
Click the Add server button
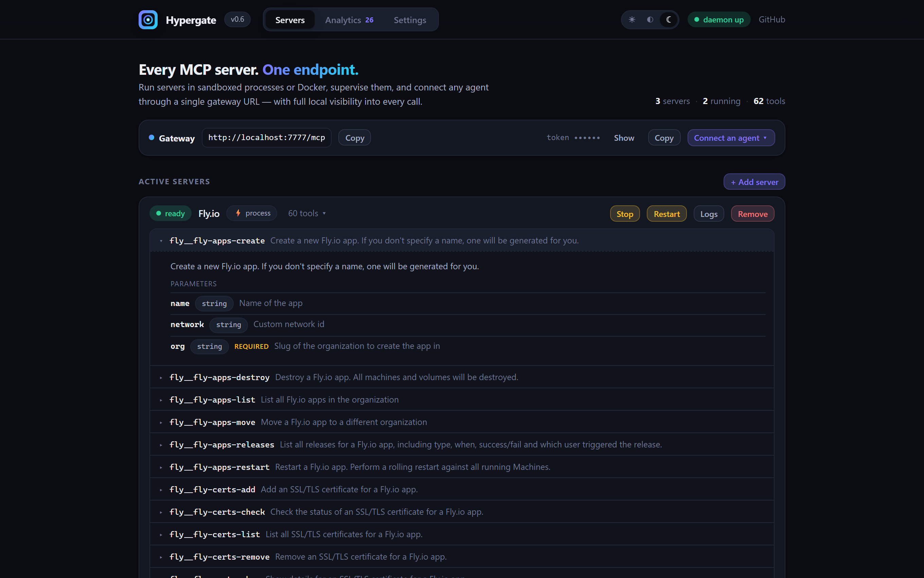coord(754,182)
